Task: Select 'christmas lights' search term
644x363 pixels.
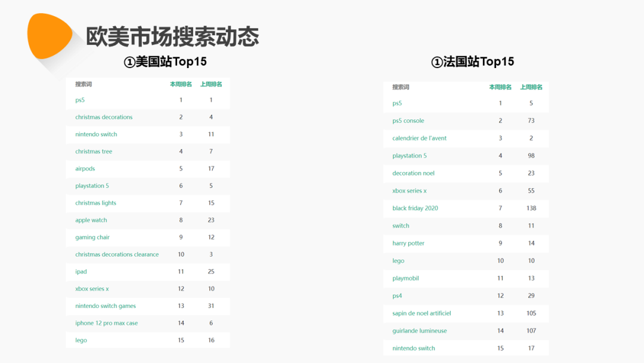Action: (95, 203)
